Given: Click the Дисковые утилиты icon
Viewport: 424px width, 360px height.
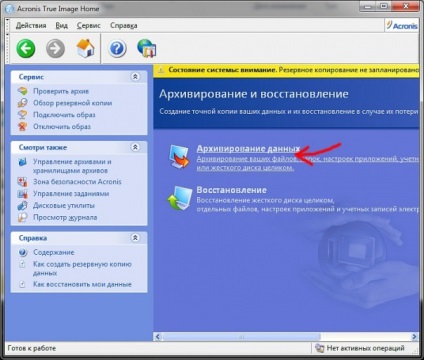Looking at the screenshot, I should tap(23, 205).
